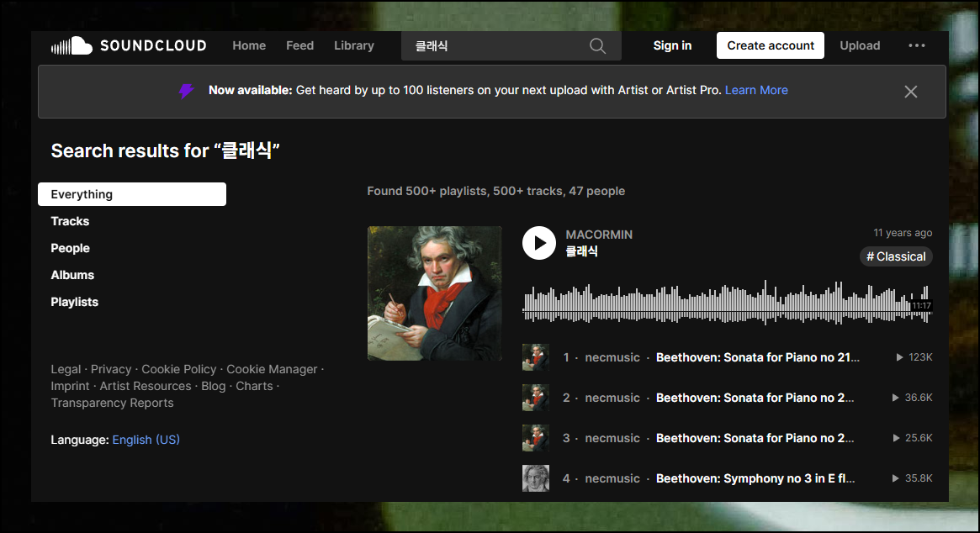Click the 35.8K play count
980x533 pixels.
(913, 478)
